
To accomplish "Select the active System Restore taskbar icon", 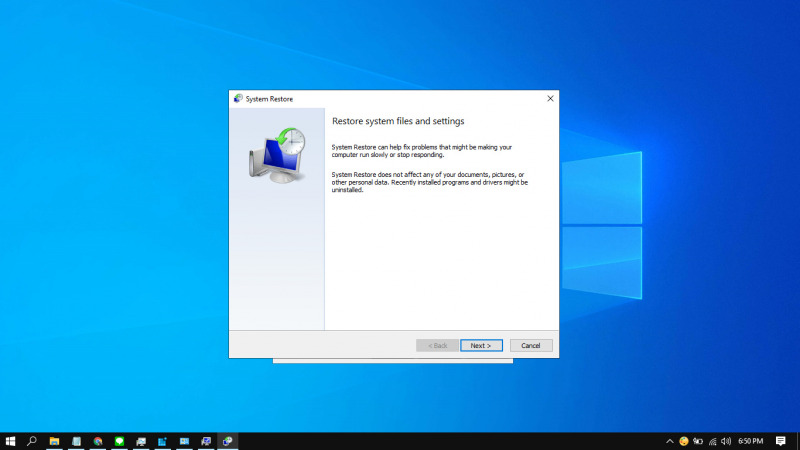I will 228,441.
